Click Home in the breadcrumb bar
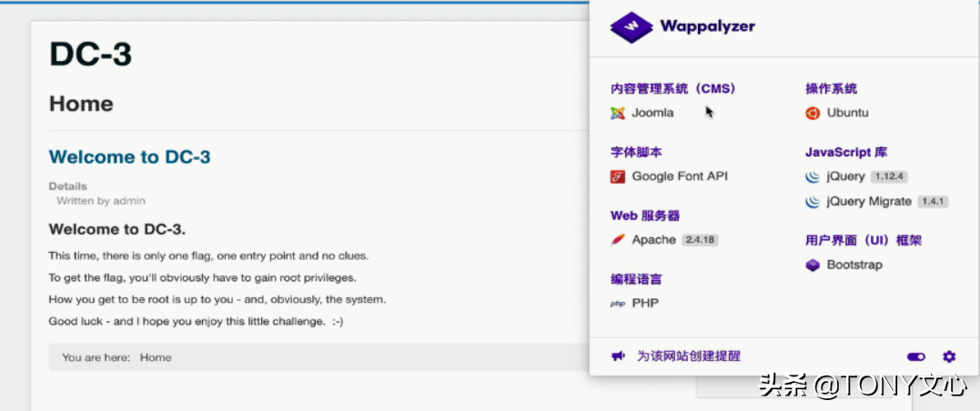980x411 pixels. point(156,358)
